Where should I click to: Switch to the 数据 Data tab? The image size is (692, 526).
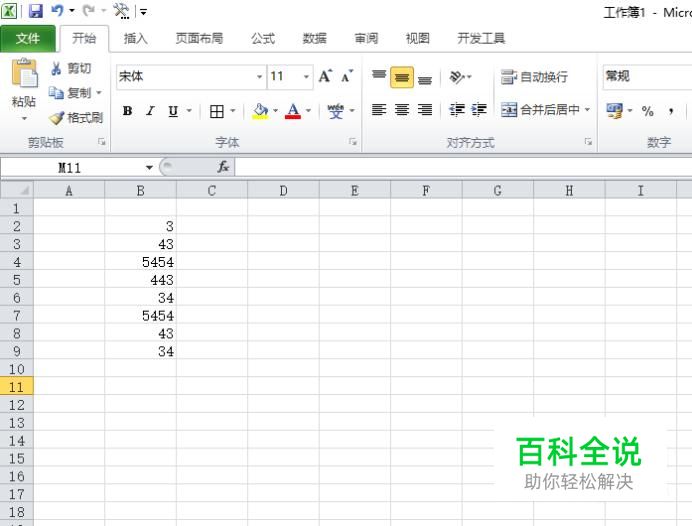coord(315,39)
